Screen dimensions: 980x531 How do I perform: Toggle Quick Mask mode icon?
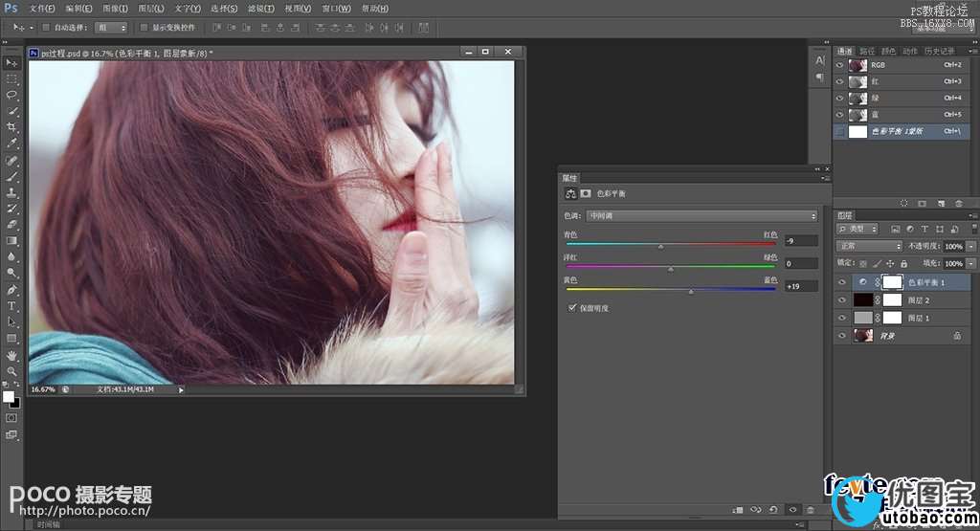11,418
